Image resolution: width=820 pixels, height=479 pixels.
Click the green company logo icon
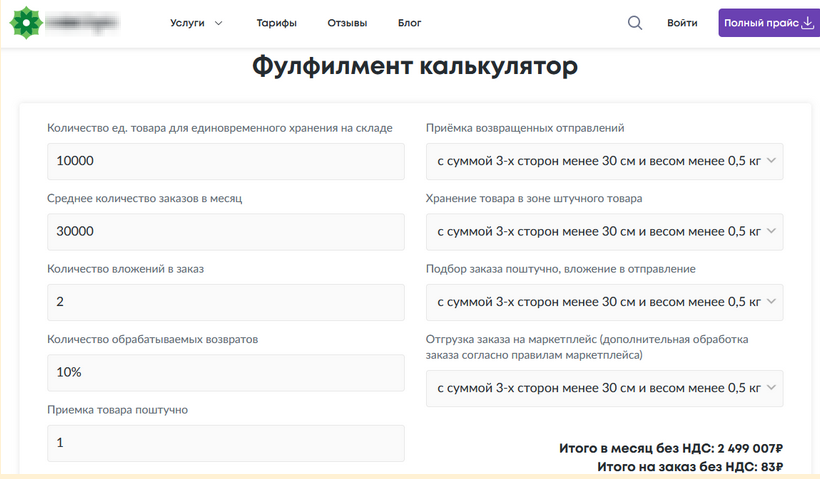coord(25,22)
